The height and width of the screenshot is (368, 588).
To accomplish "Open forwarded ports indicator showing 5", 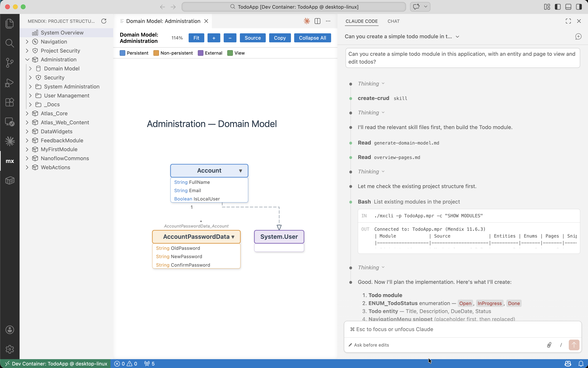I will 149,364.
